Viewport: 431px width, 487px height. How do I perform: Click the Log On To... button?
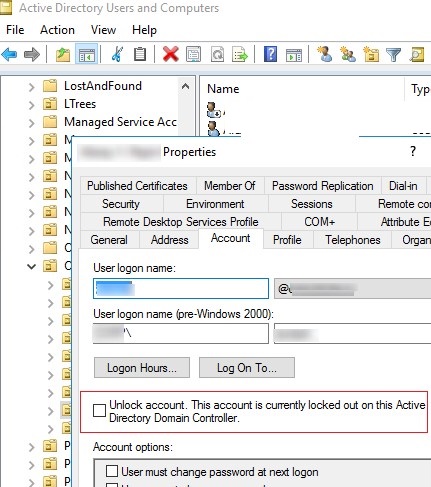point(247,368)
